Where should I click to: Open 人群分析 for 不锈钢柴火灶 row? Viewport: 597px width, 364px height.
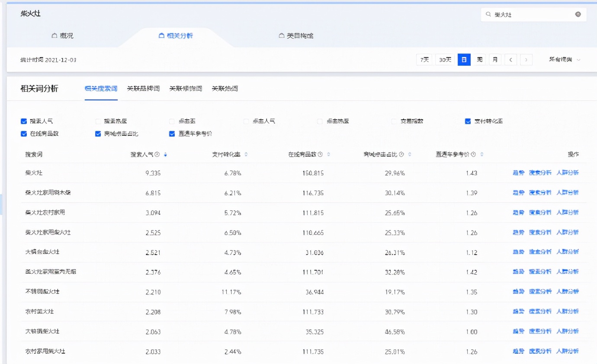[x=567, y=291]
